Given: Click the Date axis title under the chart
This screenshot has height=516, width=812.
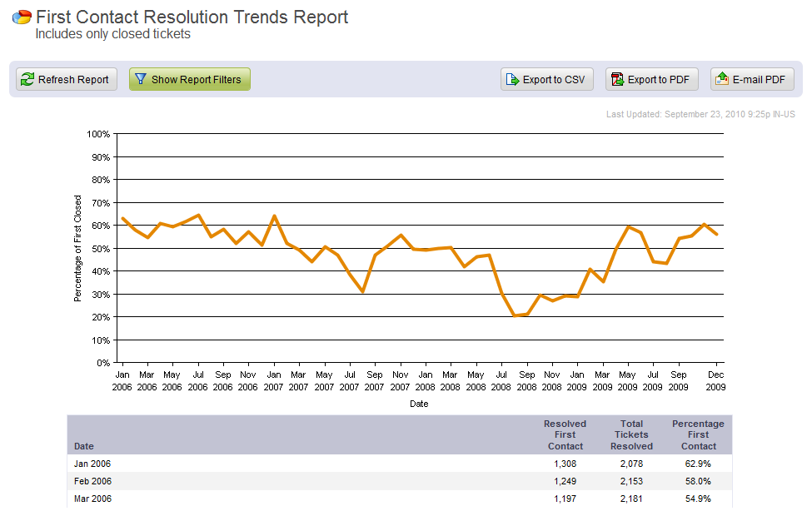Looking at the screenshot, I should pos(419,404).
